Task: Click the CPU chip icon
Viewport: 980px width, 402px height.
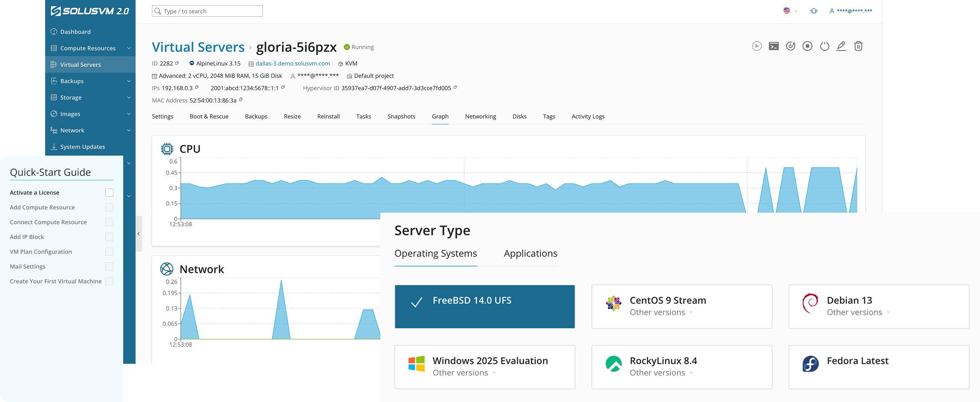Action: pos(167,149)
